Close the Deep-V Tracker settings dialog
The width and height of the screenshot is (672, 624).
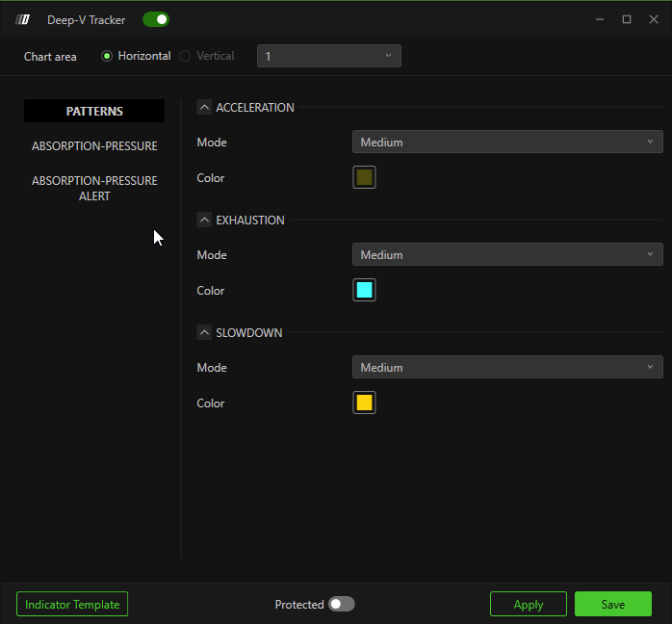pyautogui.click(x=653, y=19)
